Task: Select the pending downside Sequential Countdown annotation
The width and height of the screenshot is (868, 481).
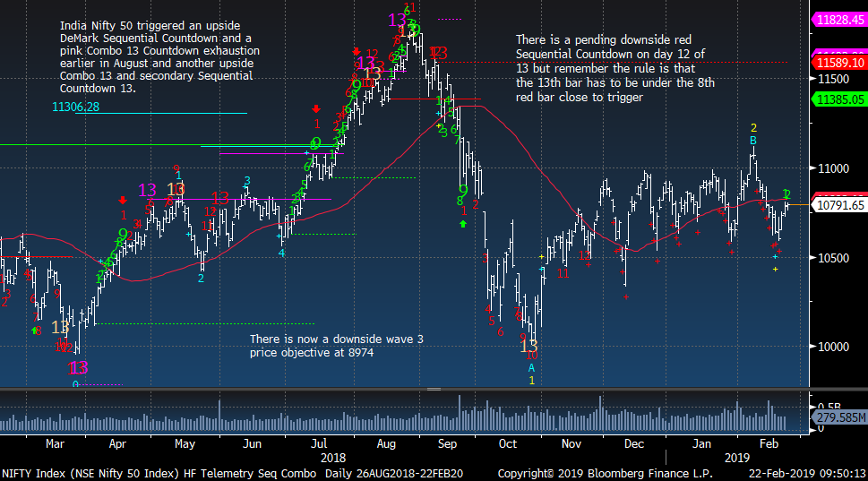Action: pos(615,69)
